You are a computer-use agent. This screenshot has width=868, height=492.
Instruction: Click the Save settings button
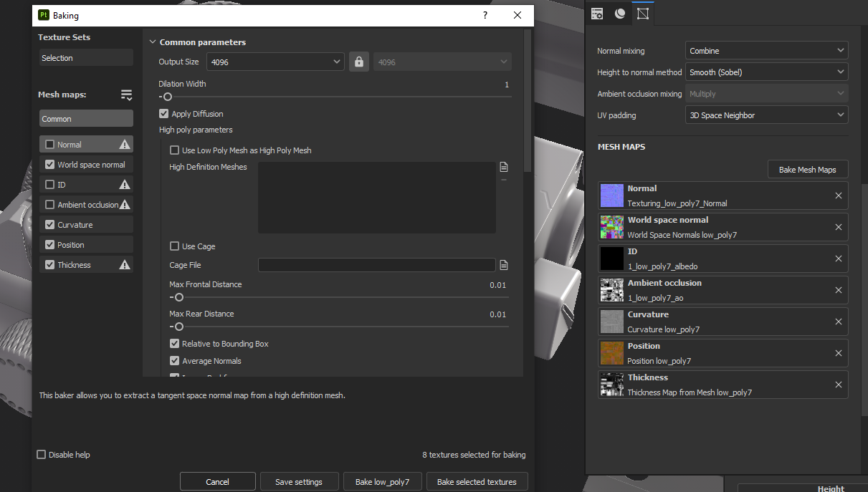299,482
